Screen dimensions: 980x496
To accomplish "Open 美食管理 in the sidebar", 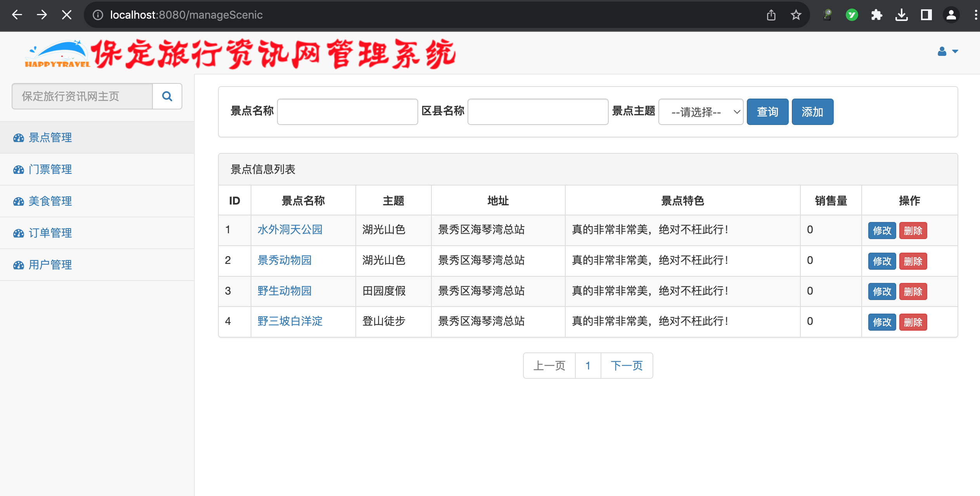I will point(97,201).
